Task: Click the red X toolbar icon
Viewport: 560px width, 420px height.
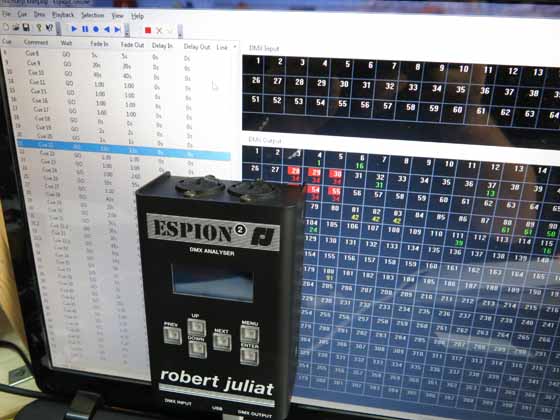Action: 159,31
